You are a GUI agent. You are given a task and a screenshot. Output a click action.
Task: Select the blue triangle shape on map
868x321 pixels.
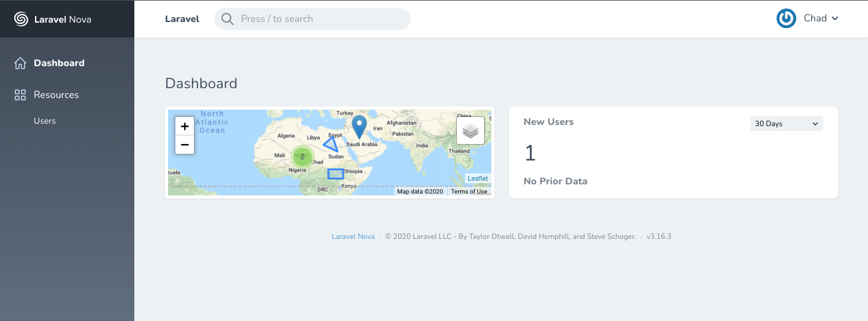(x=331, y=145)
